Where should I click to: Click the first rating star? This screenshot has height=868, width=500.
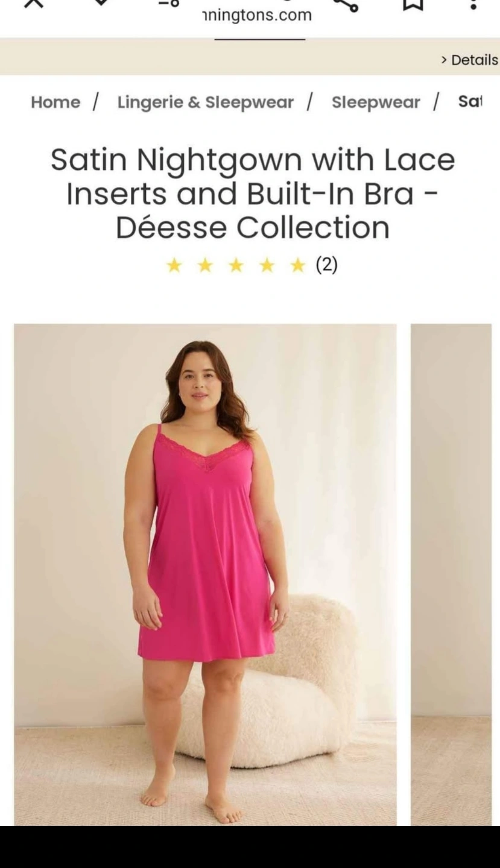174,265
